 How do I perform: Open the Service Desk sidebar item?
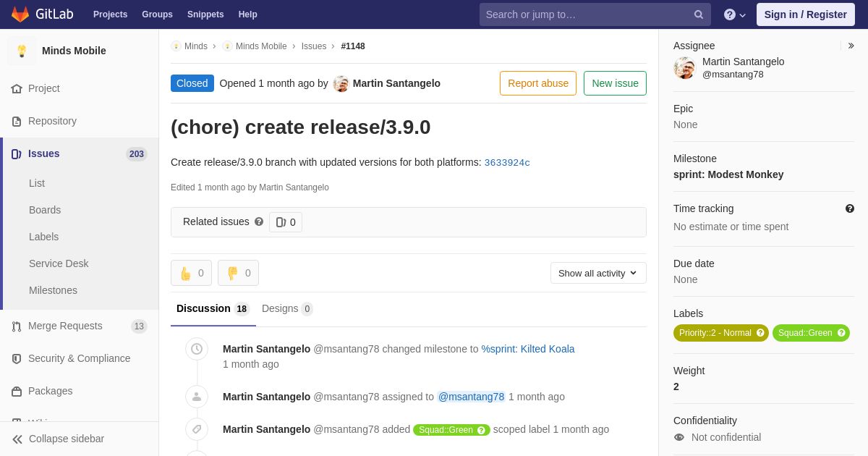pyautogui.click(x=59, y=263)
